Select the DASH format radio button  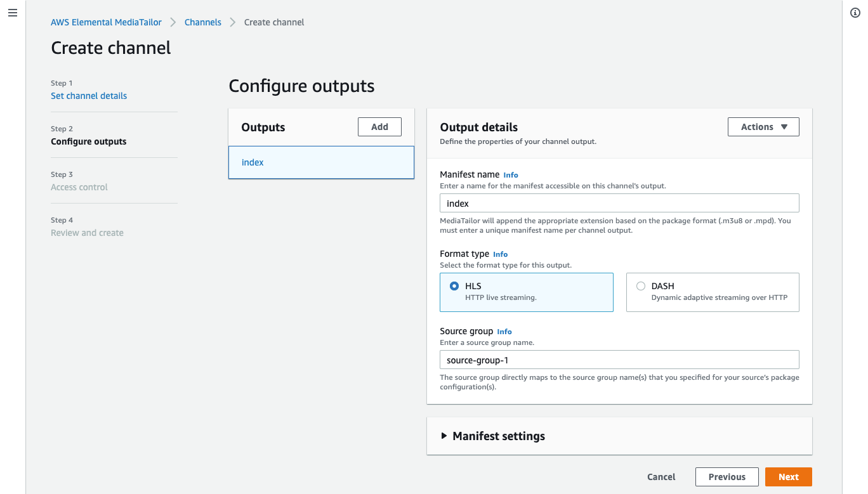[x=641, y=286]
